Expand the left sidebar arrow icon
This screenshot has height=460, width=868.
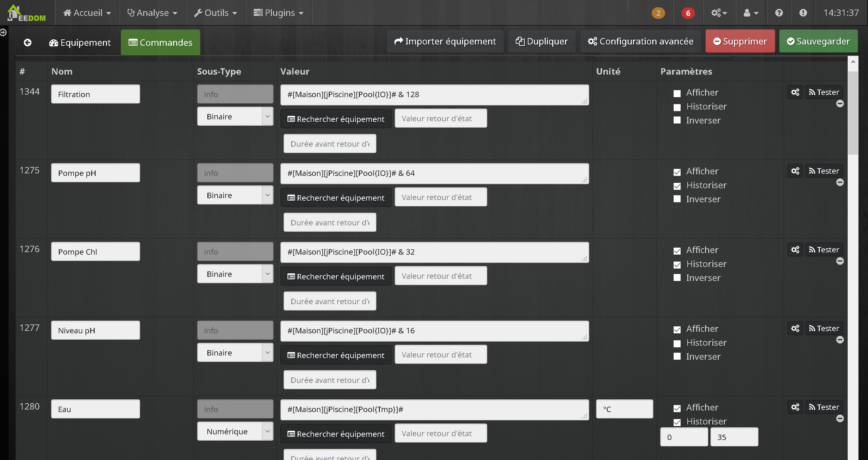coord(3,32)
